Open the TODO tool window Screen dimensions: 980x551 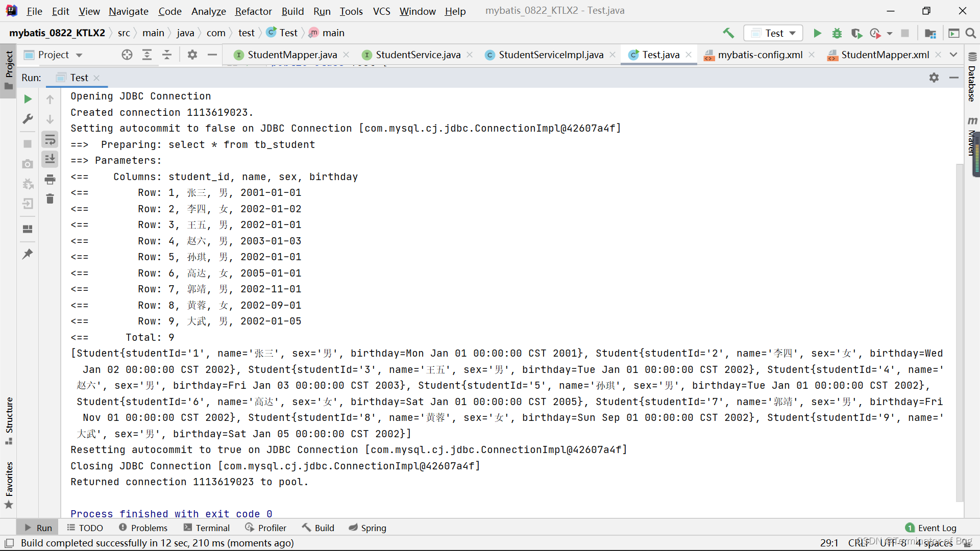point(85,528)
